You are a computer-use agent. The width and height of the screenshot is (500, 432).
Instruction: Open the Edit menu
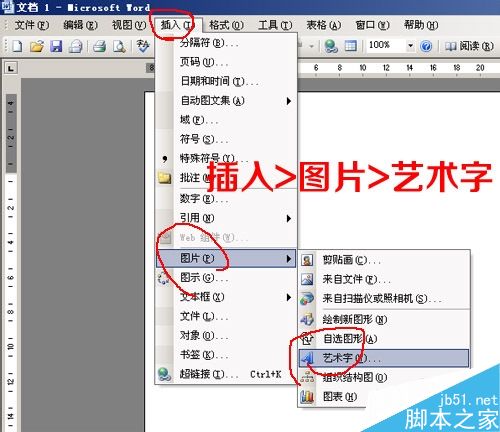(x=80, y=25)
